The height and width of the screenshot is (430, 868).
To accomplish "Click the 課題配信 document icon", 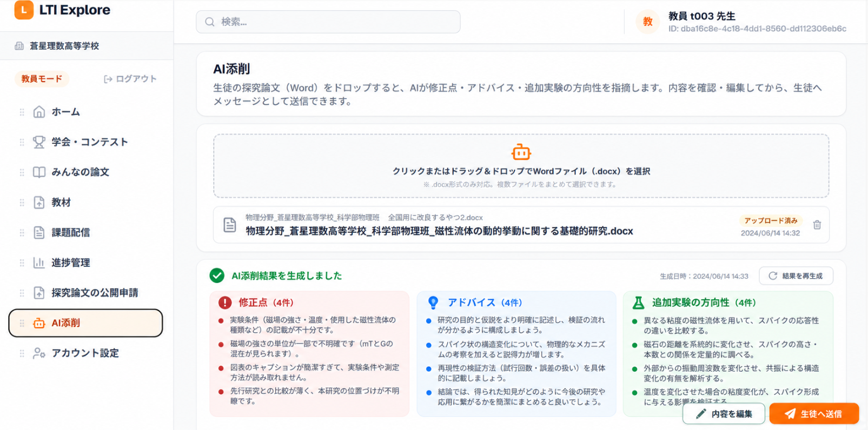I will [39, 232].
